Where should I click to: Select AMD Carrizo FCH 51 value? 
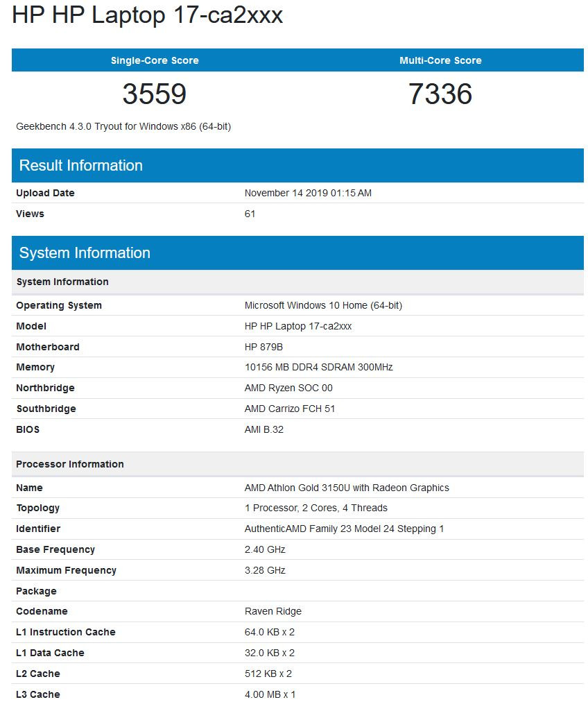point(290,409)
